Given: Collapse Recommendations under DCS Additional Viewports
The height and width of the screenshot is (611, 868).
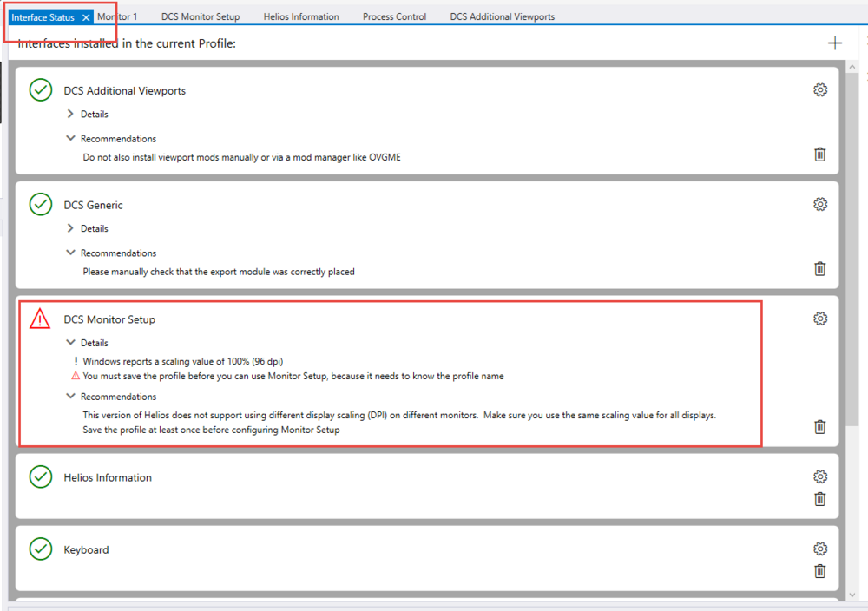Looking at the screenshot, I should 70,138.
